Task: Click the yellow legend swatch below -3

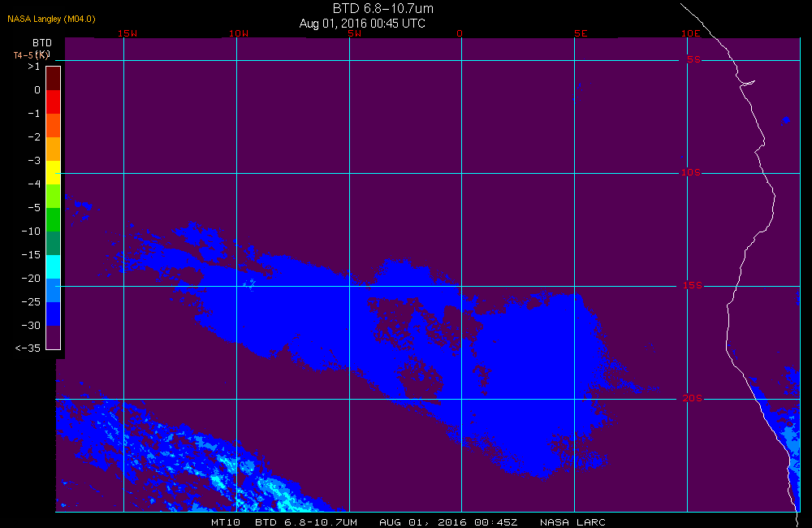Action: pos(54,172)
